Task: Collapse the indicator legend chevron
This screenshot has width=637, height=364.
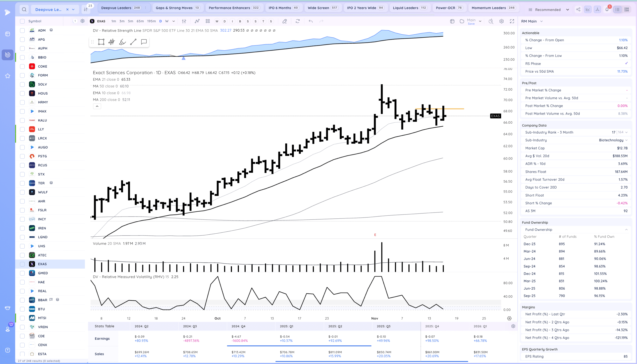Action: (x=97, y=106)
